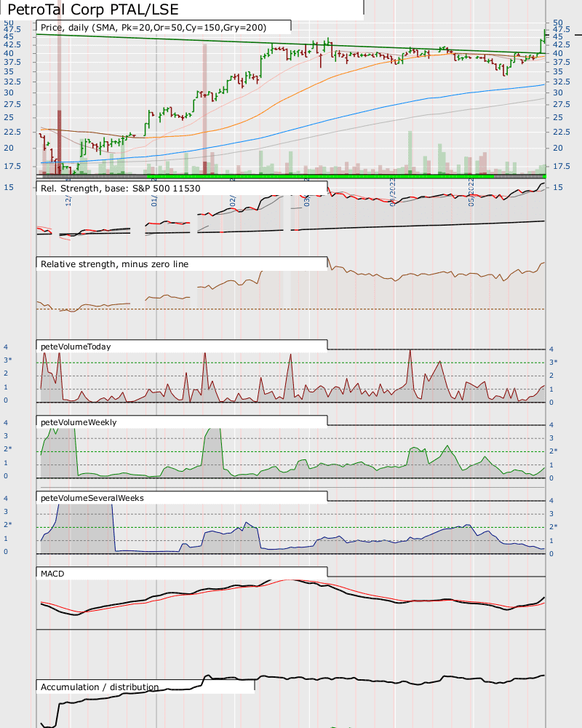Click the bright green bar under price chart
This screenshot has height=728, width=582.
(320, 176)
